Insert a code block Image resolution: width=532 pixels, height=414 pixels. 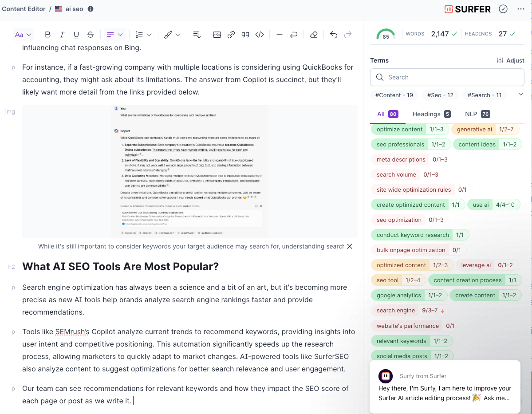click(260, 35)
